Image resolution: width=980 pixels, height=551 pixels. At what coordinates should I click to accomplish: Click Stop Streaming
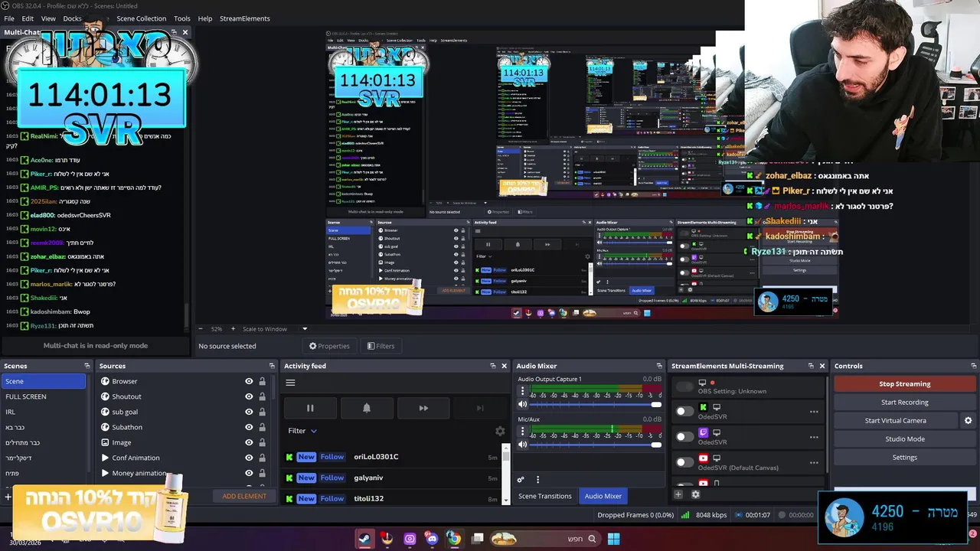point(905,383)
